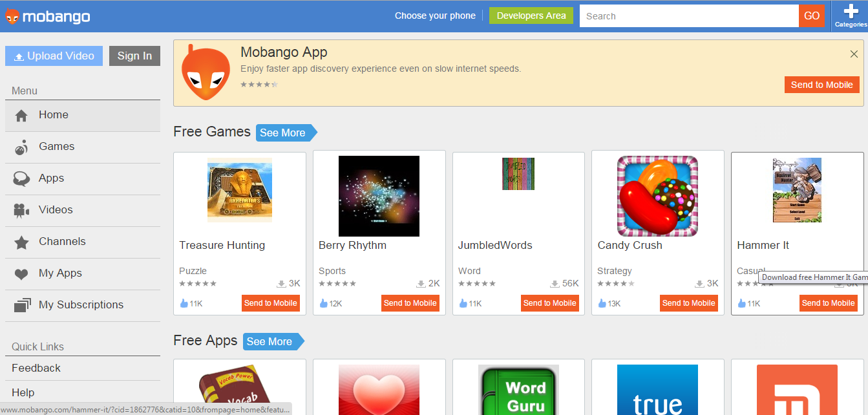This screenshot has width=868, height=415.
Task: Click JumbledWords download count icon
Action: coord(555,284)
